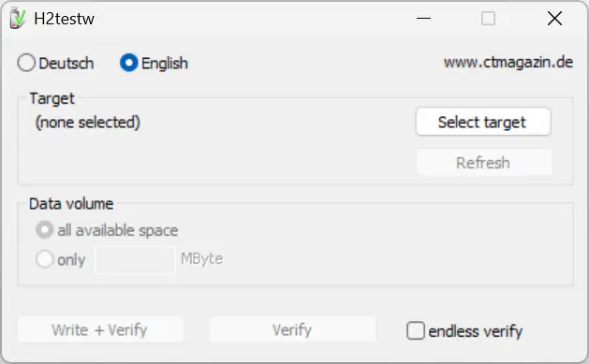Choose the only MByte radio option
The image size is (589, 364).
point(45,259)
